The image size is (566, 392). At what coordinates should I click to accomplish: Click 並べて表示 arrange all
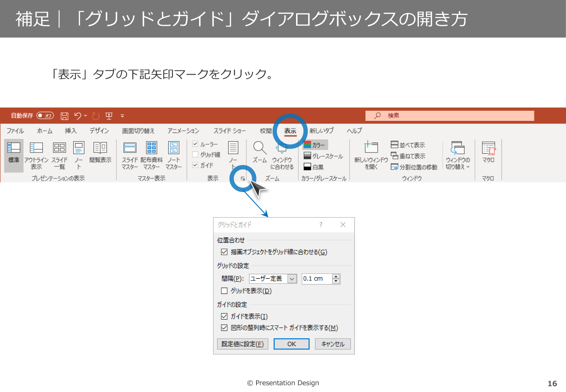pos(408,145)
